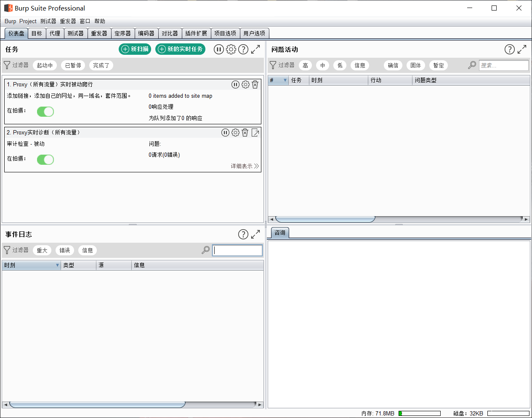Click the memory usage bar next to 内存
The image size is (532, 418).
point(420,413)
